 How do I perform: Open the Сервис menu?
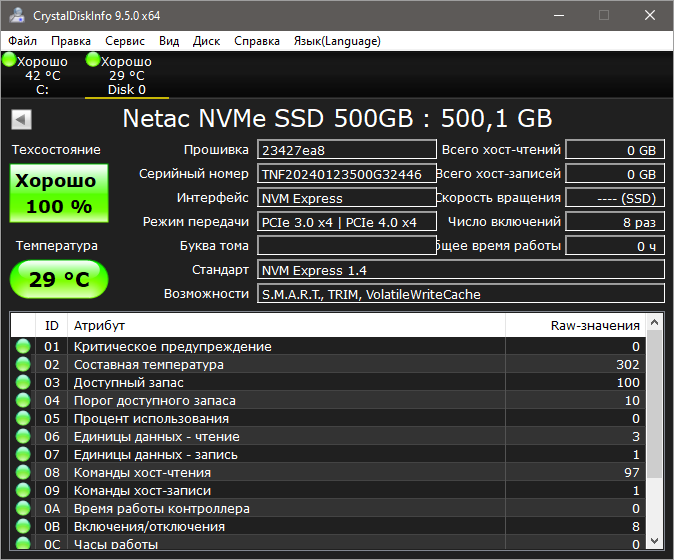[124, 41]
